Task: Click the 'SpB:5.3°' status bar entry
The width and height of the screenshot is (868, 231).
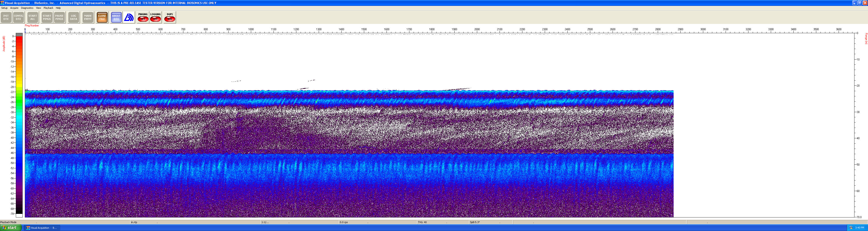Action: pos(475,222)
